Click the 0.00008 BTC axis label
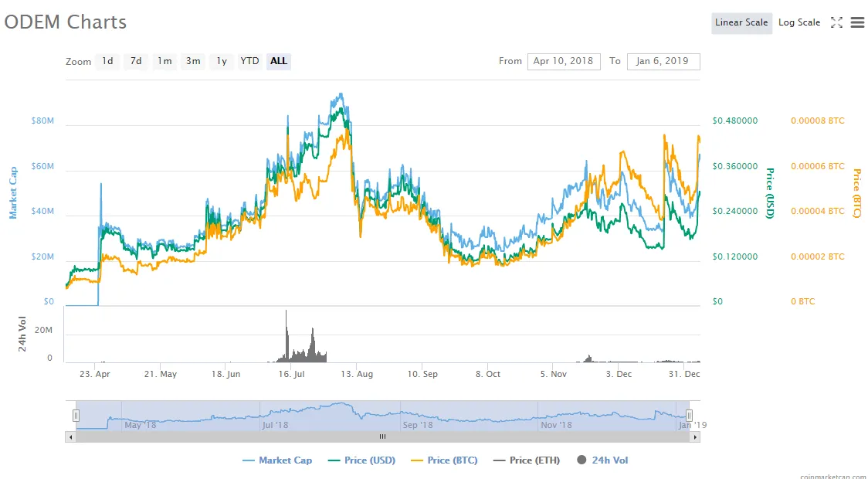Screen dimensions: 868x479 818,121
